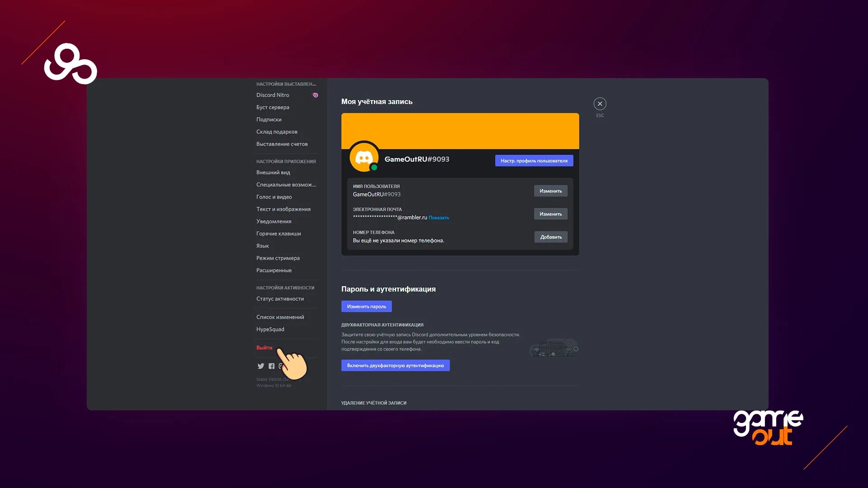Click the GameOutRU Discord avatar
The height and width of the screenshot is (488, 868).
(364, 157)
